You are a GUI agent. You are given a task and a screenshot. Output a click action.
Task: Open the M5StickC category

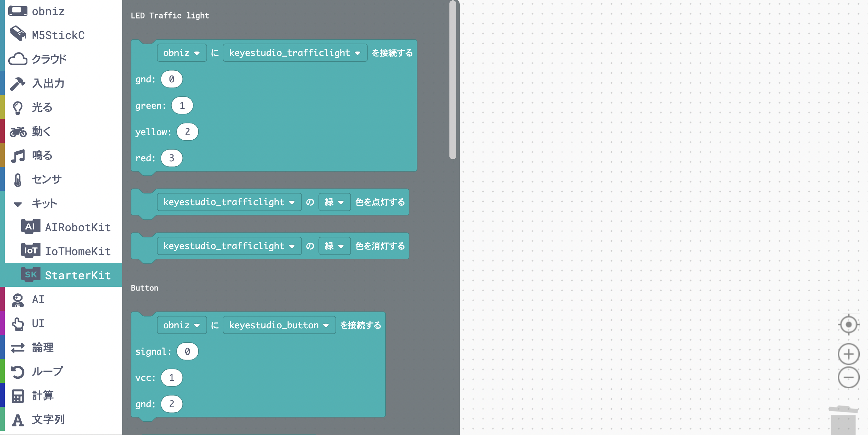click(x=58, y=35)
